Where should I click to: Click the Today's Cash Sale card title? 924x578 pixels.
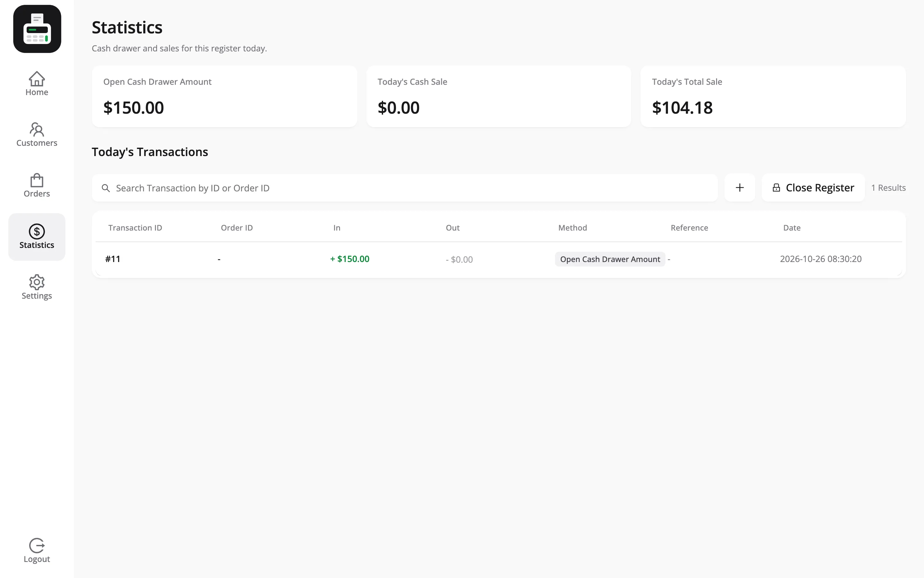[412, 82]
